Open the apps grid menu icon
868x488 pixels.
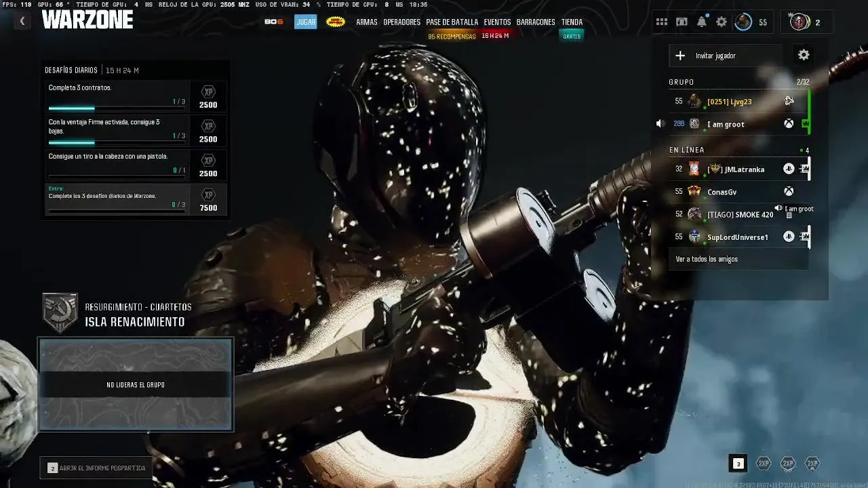click(662, 22)
